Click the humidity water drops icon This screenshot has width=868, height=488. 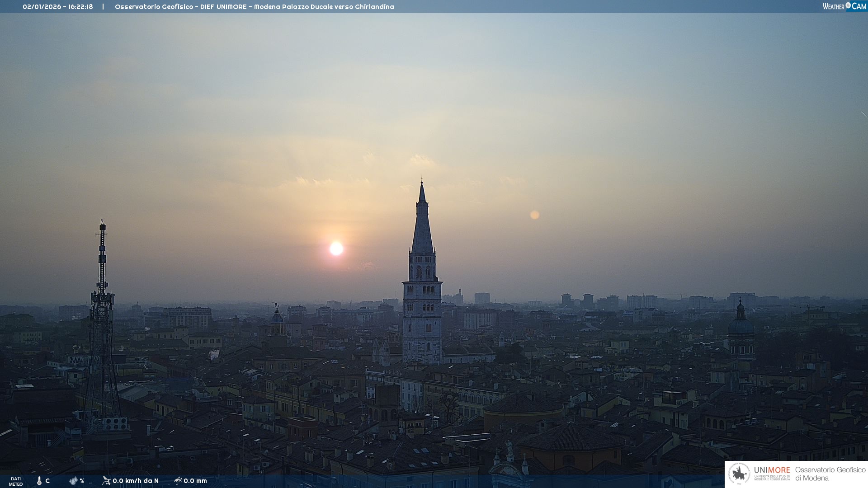(x=73, y=481)
